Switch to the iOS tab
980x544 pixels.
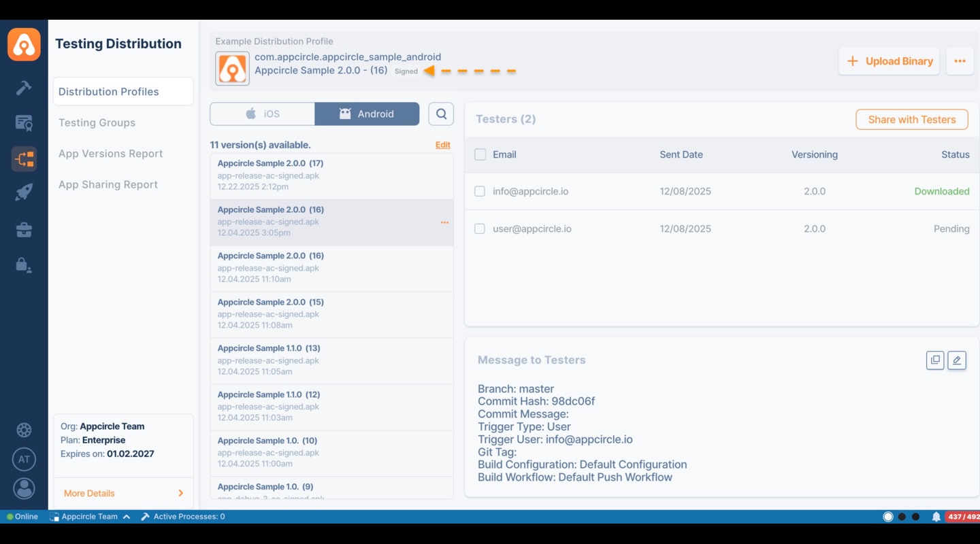pos(262,114)
